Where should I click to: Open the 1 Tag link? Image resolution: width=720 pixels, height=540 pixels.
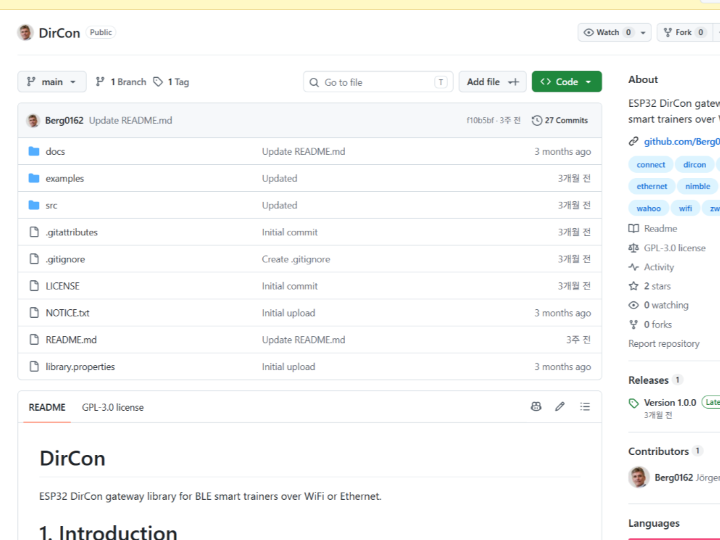[x=171, y=82]
